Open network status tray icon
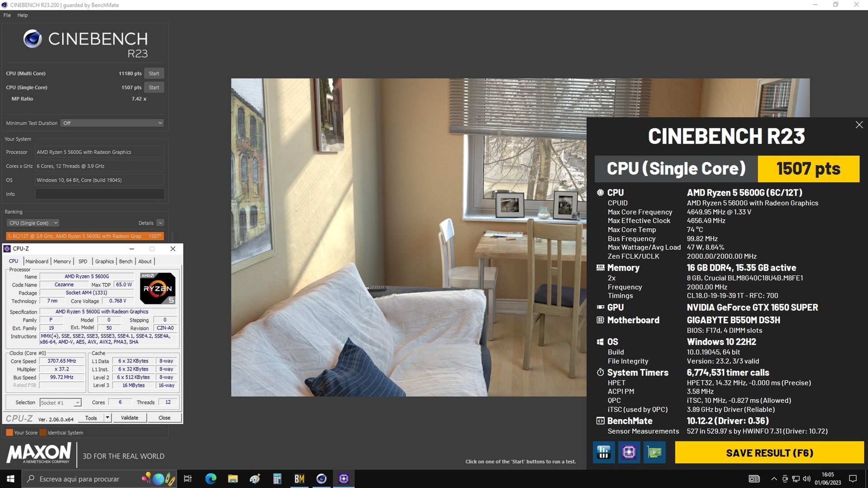 pos(796,479)
